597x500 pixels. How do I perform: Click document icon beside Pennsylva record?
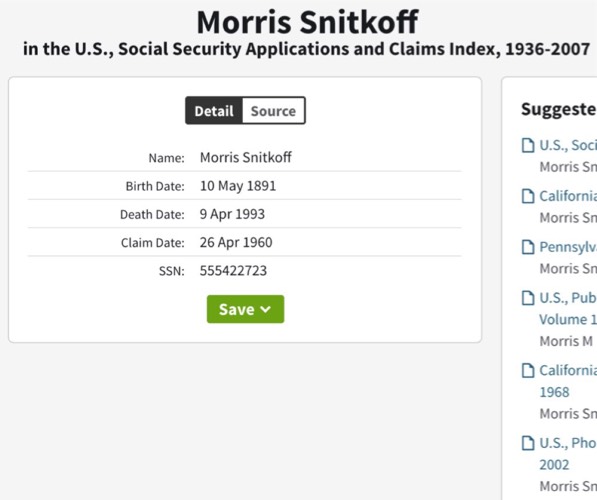click(x=528, y=247)
